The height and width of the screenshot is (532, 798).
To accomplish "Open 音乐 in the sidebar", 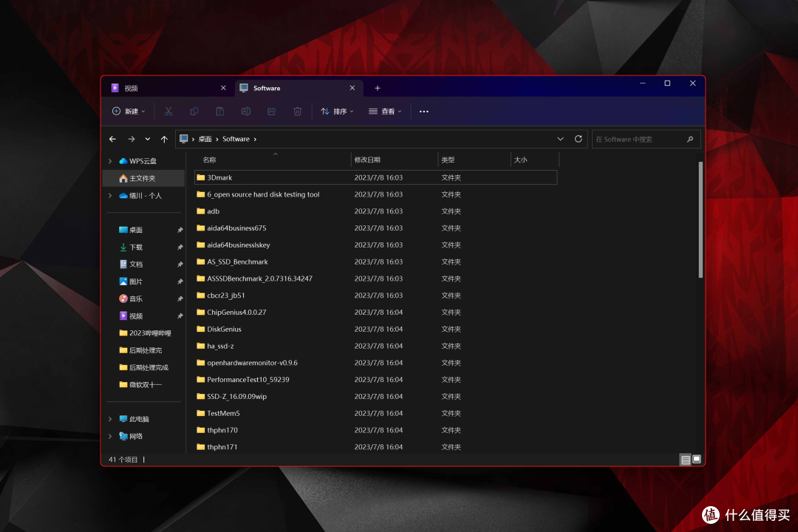I will click(x=135, y=299).
